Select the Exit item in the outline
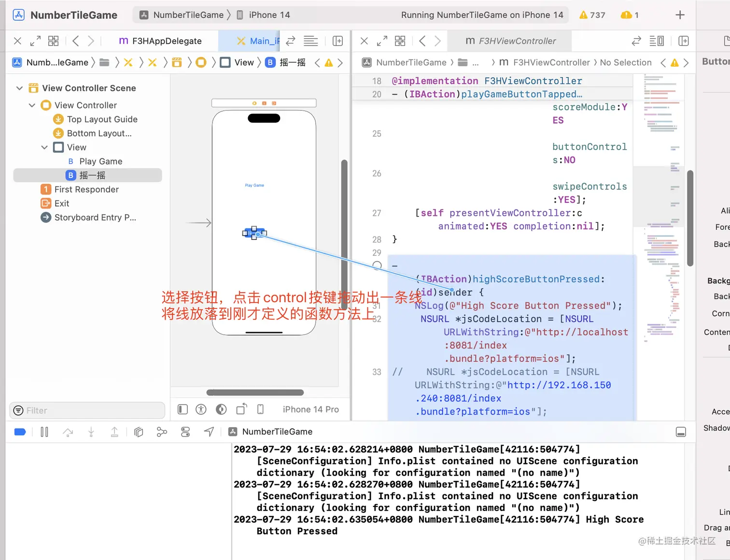Screen dimensions: 730x560 [55, 203]
